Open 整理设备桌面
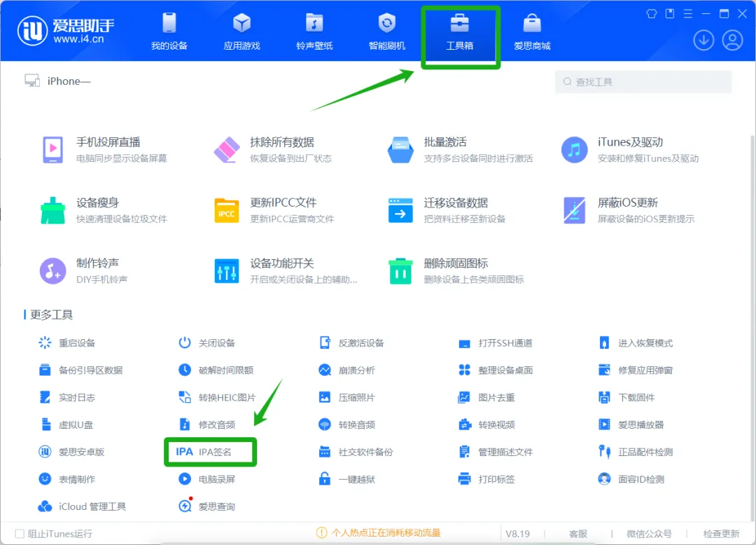This screenshot has height=545, width=756. click(496, 371)
